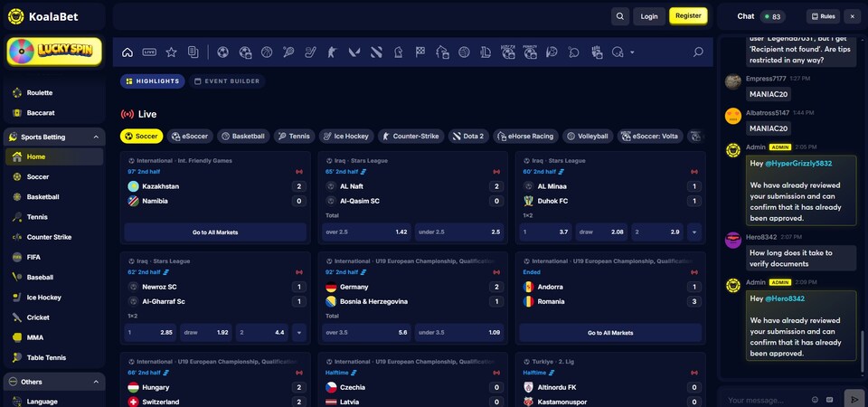
Task: Click the Register button
Action: tap(688, 16)
